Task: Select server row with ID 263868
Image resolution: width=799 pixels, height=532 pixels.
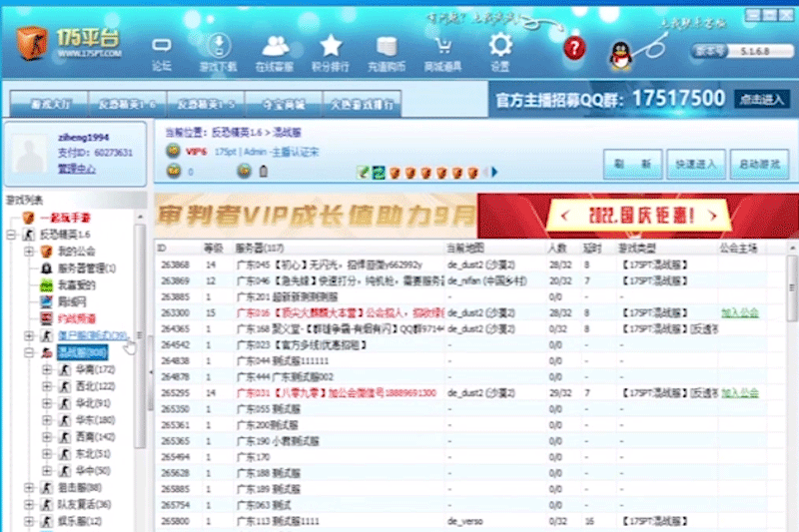Action: [x=471, y=265]
